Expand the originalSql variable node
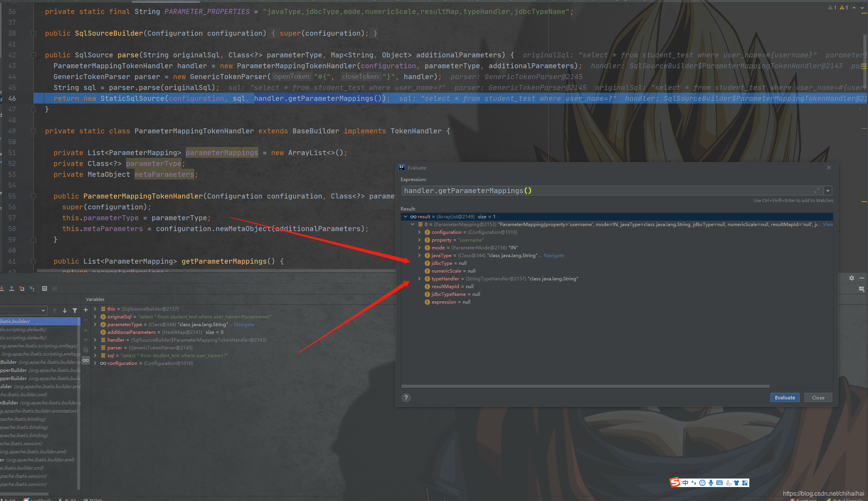 tap(95, 317)
